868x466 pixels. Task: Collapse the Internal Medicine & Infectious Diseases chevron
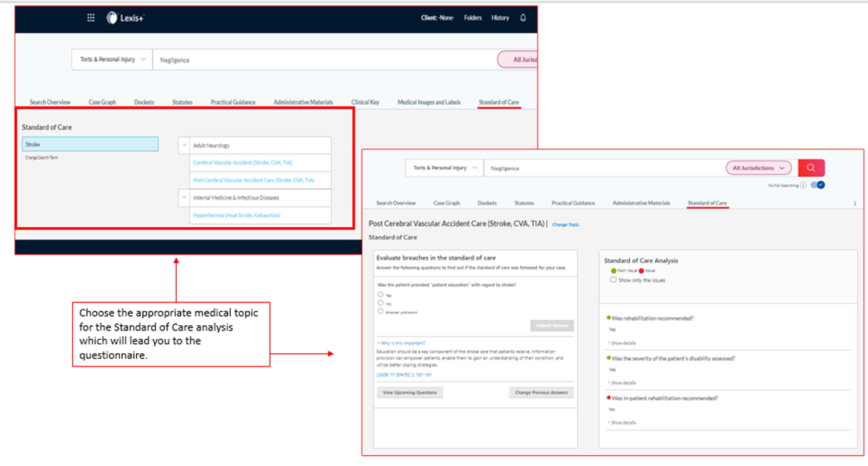pos(184,197)
